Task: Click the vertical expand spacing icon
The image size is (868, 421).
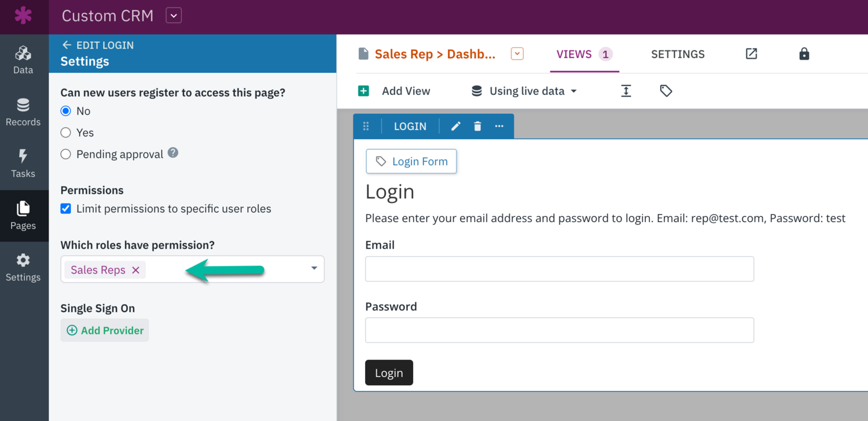Action: click(x=626, y=91)
